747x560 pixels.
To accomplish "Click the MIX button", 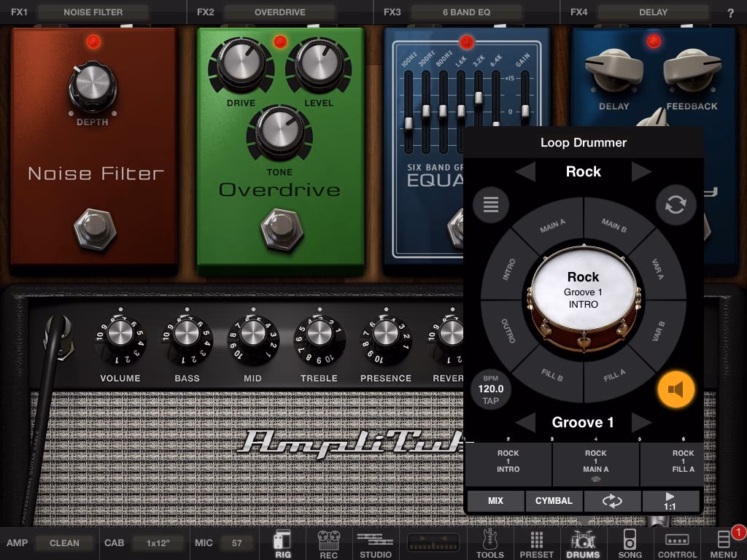I will tap(495, 501).
